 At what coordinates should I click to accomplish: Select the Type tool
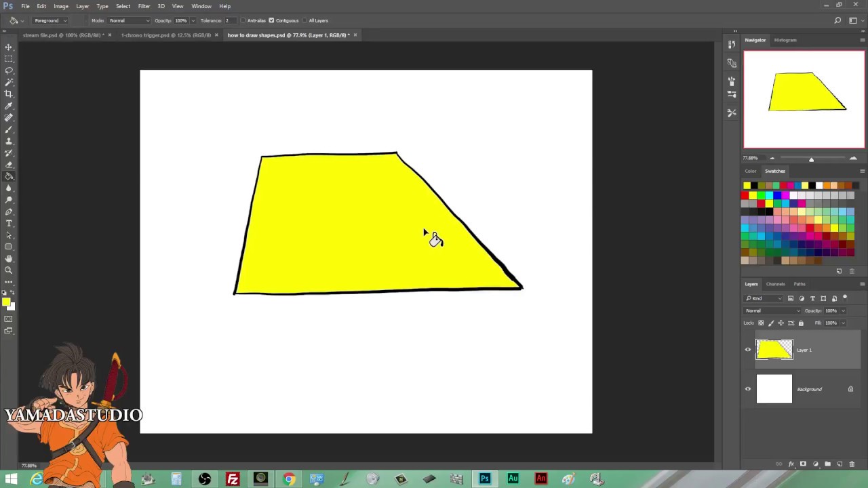[9, 223]
